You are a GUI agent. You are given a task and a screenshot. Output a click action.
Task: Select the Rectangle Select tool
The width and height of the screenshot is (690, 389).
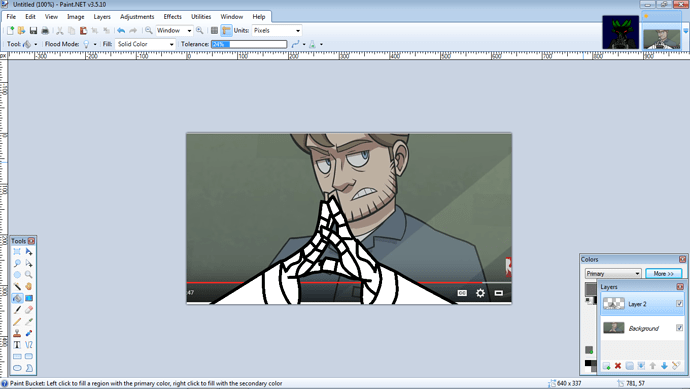pyautogui.click(x=17, y=252)
